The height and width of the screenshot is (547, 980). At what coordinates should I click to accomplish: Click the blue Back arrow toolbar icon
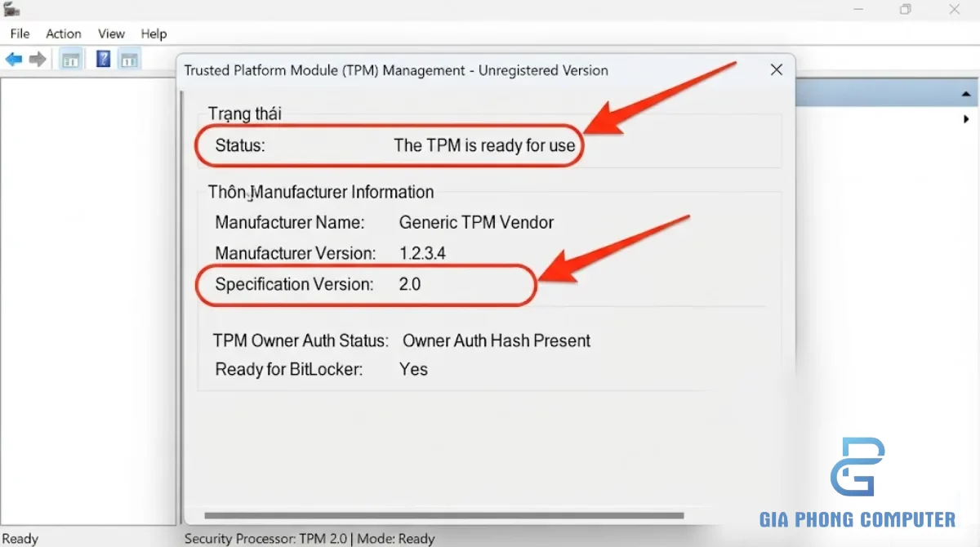coord(14,60)
